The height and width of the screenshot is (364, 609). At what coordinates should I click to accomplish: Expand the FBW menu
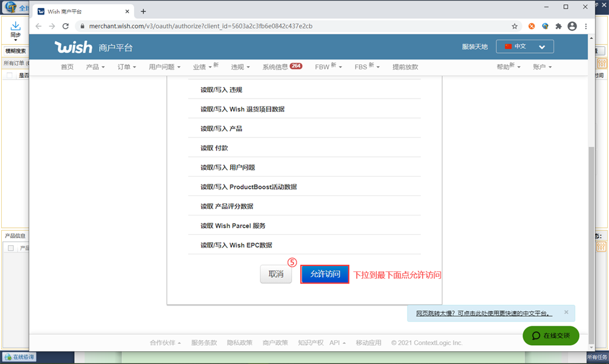pyautogui.click(x=328, y=66)
